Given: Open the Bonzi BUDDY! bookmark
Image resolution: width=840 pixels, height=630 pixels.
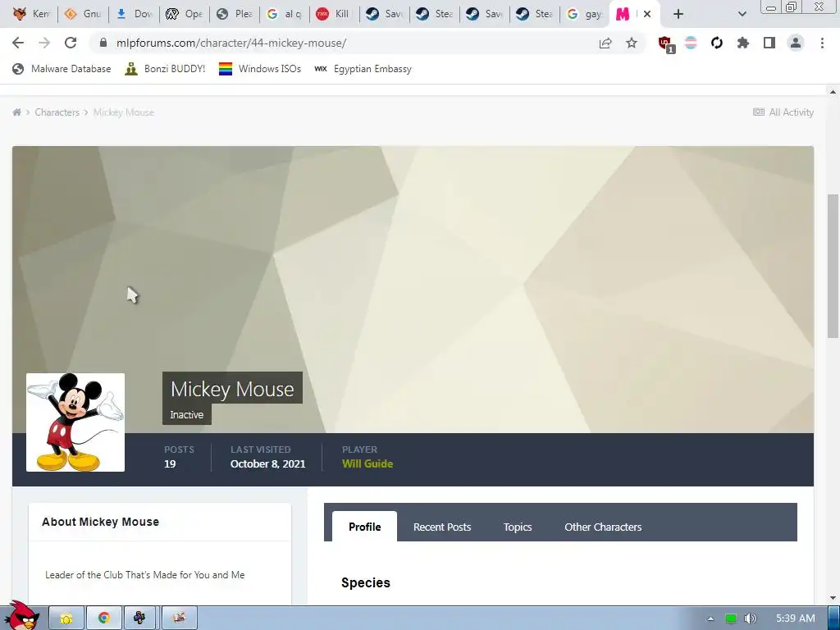Looking at the screenshot, I should 165,69.
